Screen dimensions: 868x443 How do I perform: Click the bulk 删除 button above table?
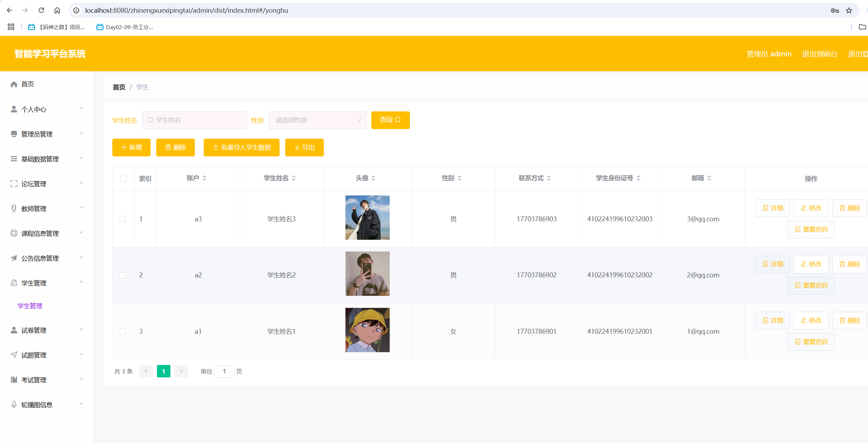175,148
